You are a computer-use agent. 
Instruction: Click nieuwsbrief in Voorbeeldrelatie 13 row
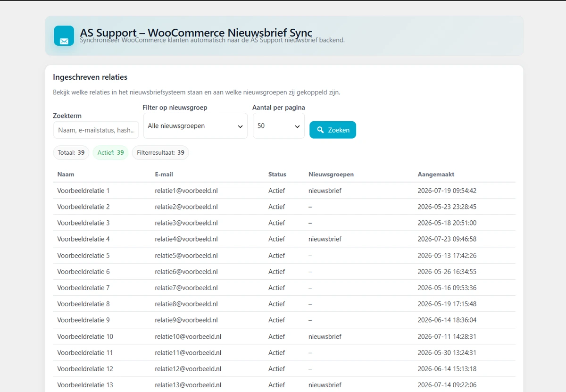tap(325, 384)
